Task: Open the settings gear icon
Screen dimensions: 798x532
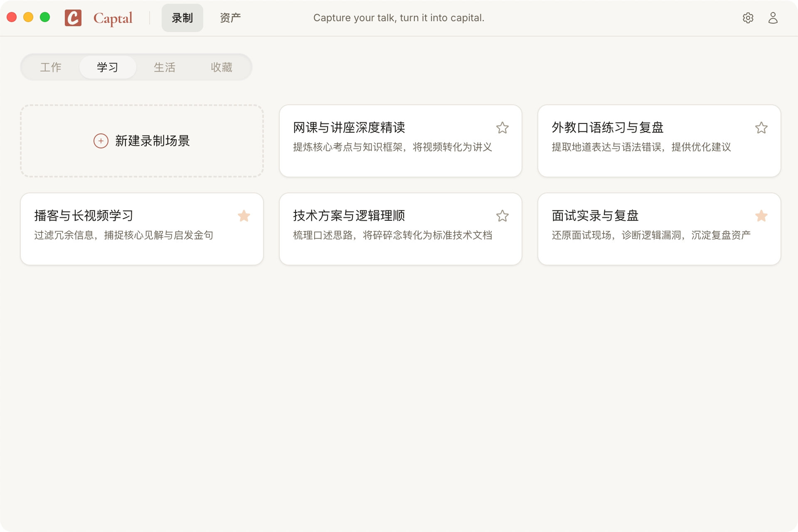Action: [x=748, y=17]
